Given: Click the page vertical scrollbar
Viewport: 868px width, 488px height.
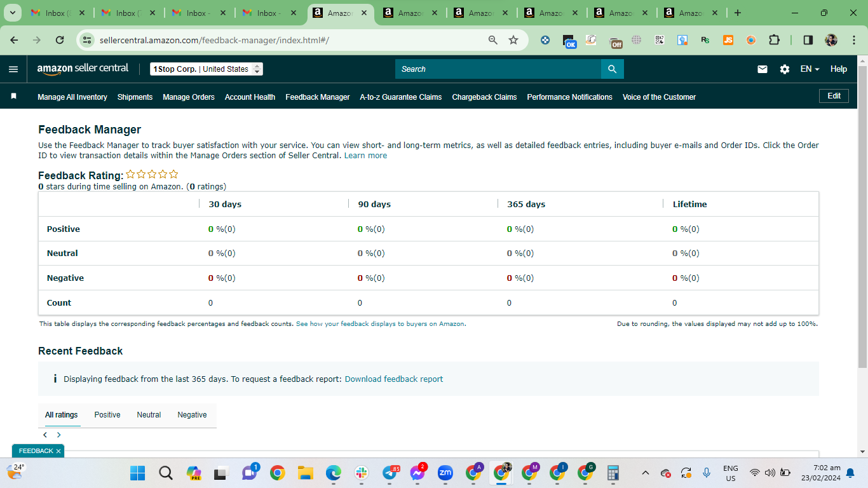Looking at the screenshot, I should tap(862, 216).
